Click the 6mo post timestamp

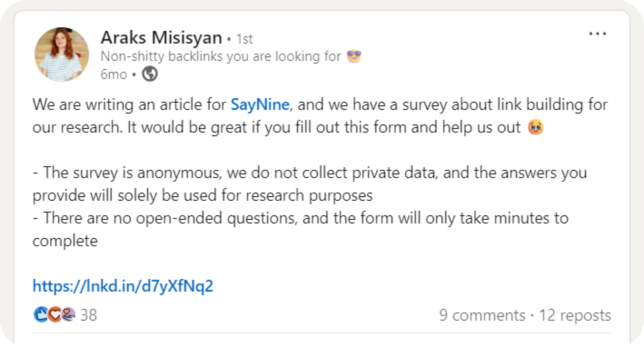[114, 75]
